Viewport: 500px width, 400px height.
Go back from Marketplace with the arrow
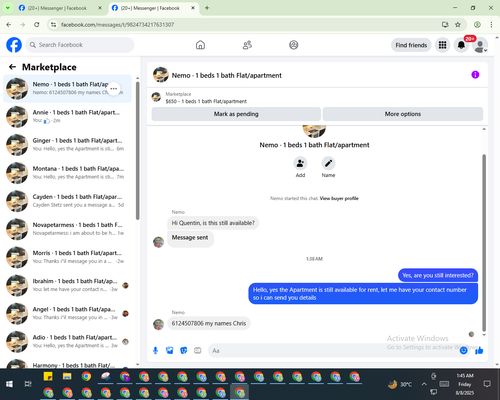pos(12,67)
